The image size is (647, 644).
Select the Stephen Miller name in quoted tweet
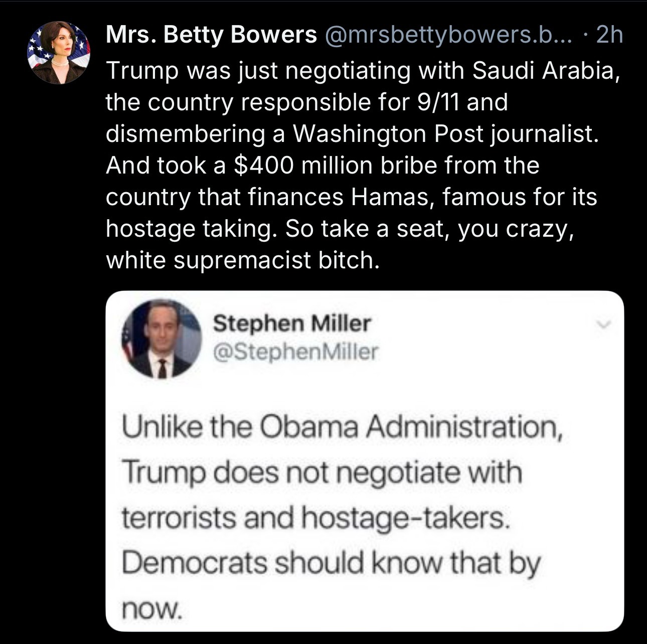tap(291, 324)
